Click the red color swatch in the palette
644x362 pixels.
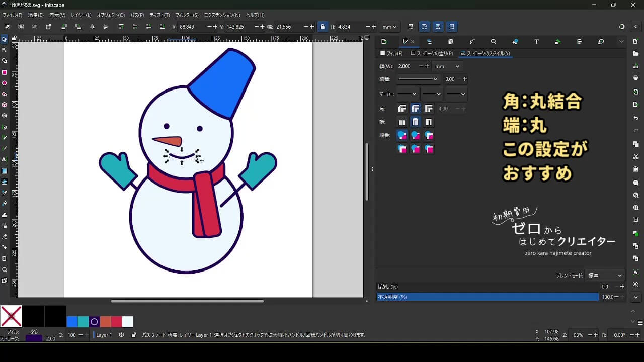coord(116,322)
